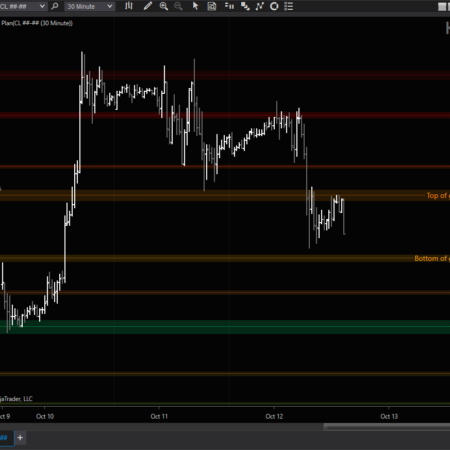Image resolution: width=450 pixels, height=450 pixels.
Task: Open the data series icon
Action: [x=229, y=6]
